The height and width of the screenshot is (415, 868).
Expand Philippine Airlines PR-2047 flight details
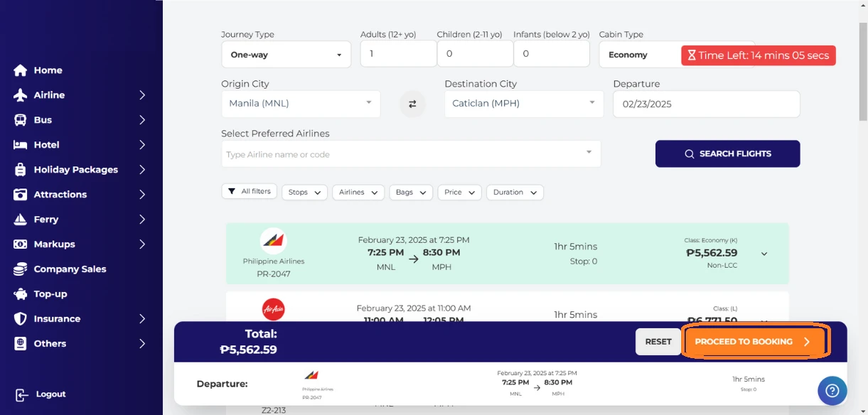[764, 254]
